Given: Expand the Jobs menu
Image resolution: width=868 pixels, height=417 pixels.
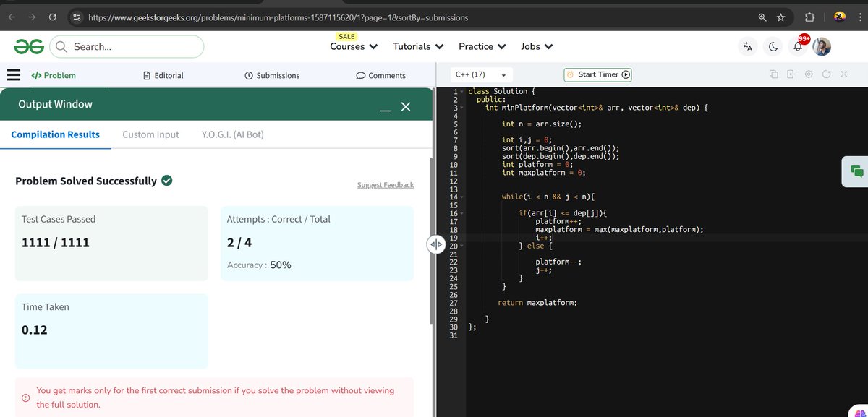Looking at the screenshot, I should coord(537,46).
